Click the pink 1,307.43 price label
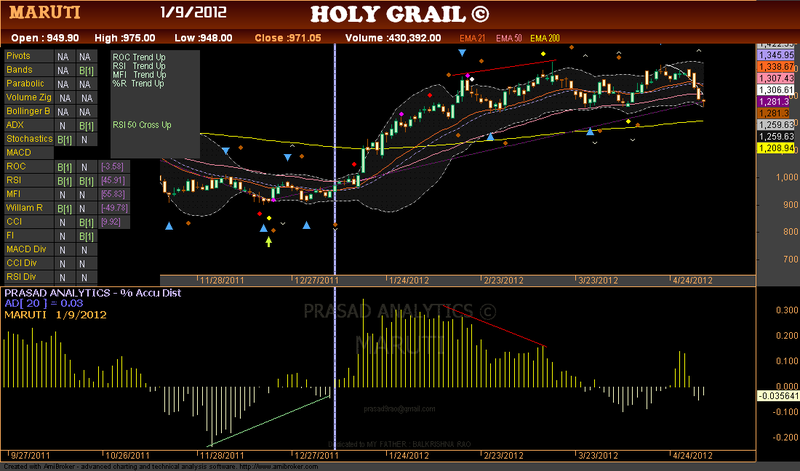Screen dimensions: 800x471 point(776,79)
